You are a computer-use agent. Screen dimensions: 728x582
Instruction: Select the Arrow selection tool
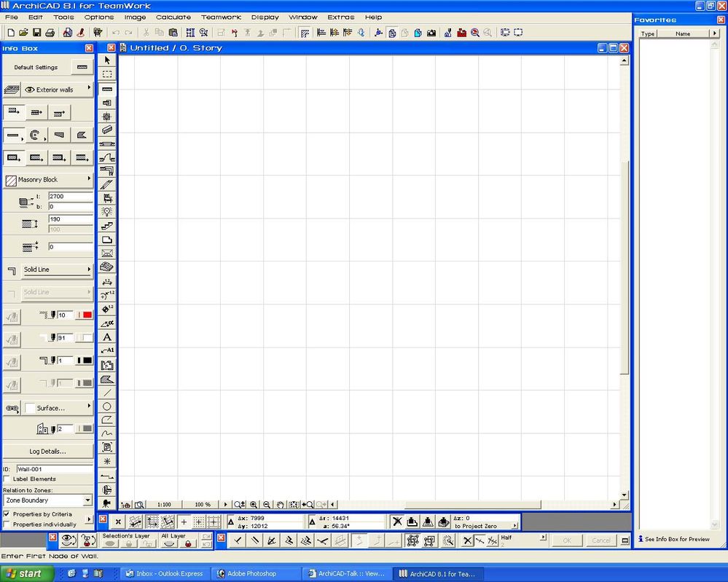click(x=106, y=60)
